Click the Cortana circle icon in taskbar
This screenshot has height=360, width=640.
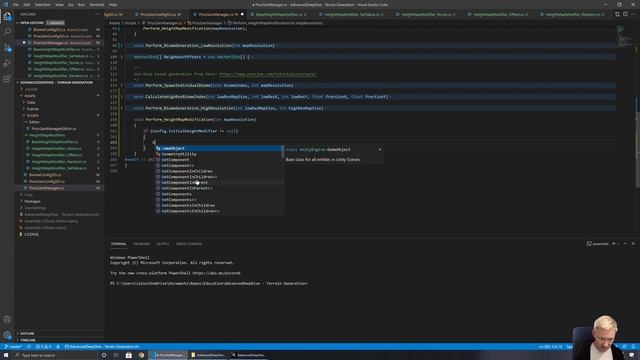pyautogui.click(x=104, y=355)
